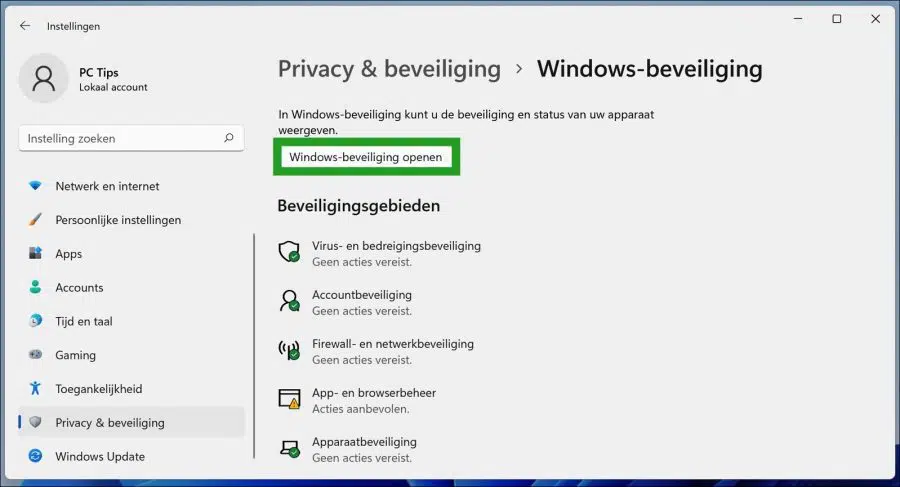Image resolution: width=900 pixels, height=487 pixels.
Task: Click the firewall antenna icon
Action: [x=289, y=350]
